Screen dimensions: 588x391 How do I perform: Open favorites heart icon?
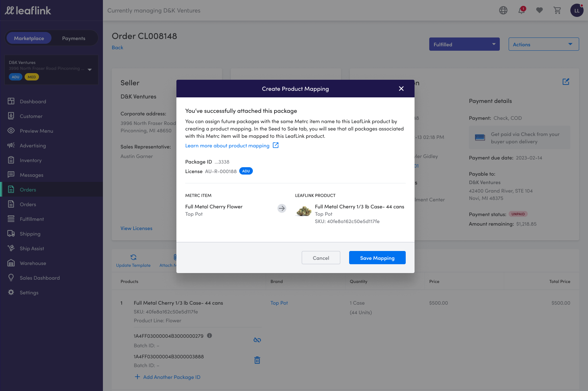[539, 10]
